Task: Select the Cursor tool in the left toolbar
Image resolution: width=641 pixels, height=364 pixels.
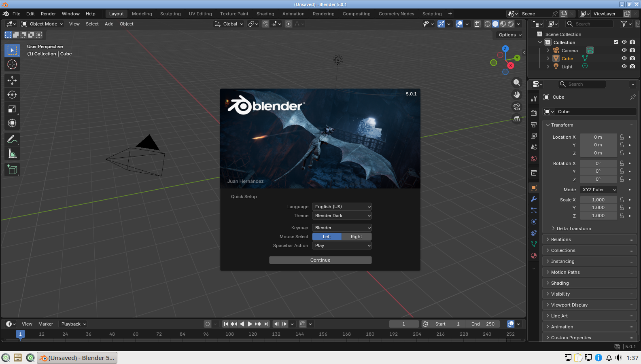Action: (12, 64)
